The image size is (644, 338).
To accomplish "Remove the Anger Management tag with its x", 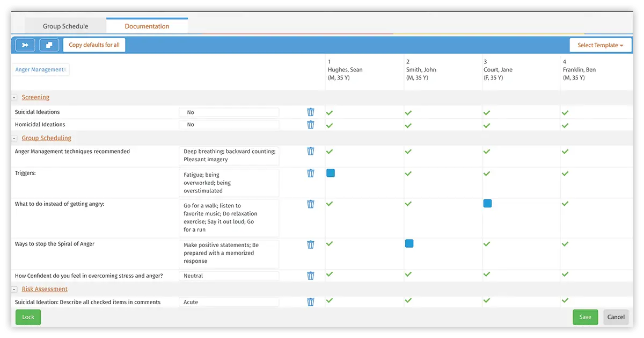I will click(x=65, y=69).
